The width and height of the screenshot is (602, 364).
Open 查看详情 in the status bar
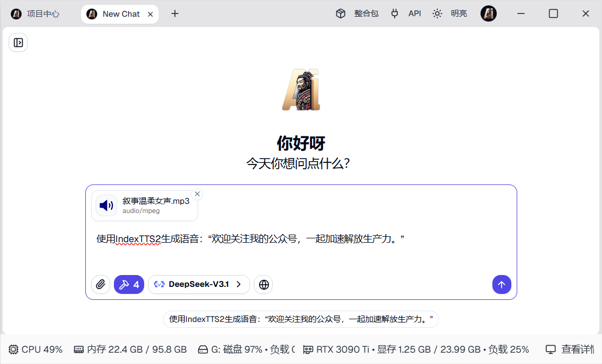571,349
